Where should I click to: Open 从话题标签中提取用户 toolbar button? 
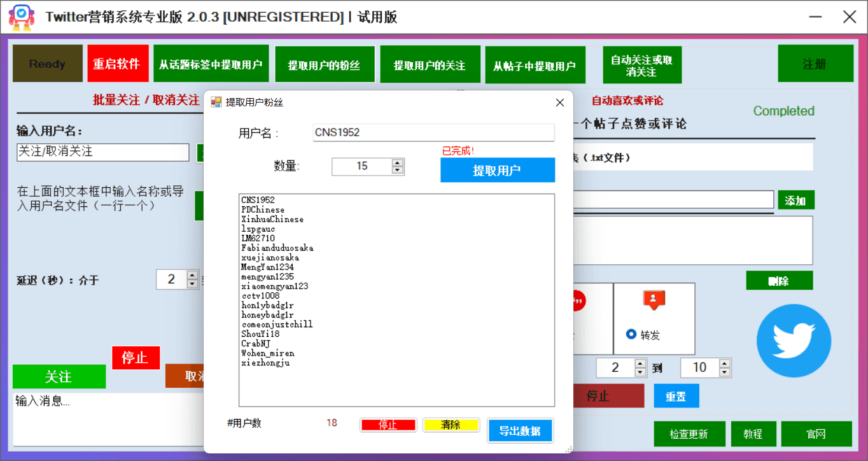211,64
